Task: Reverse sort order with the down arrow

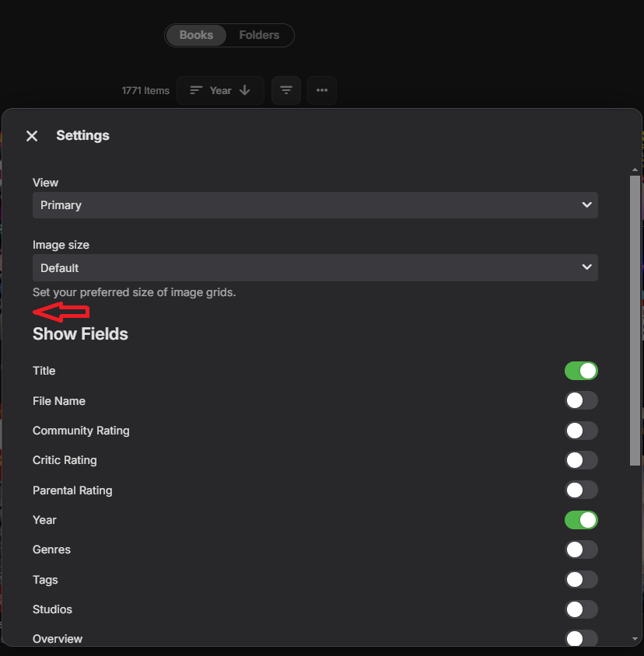Action: (245, 90)
